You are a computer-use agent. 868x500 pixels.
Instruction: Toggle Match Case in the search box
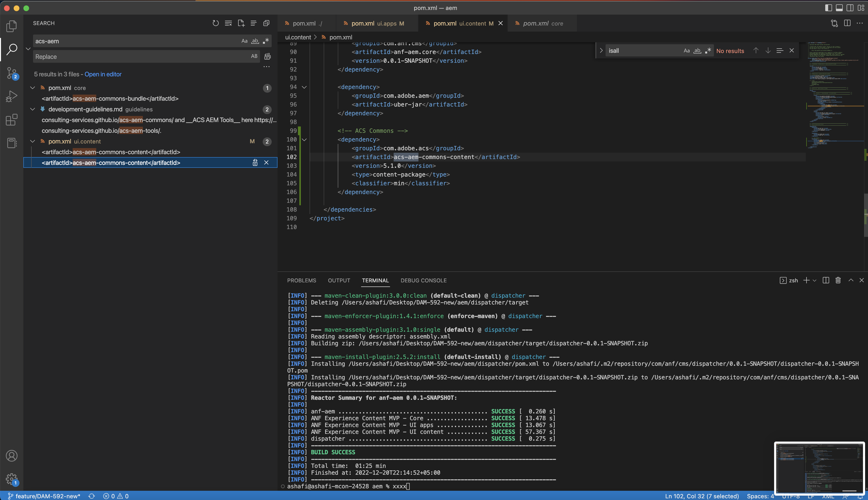tap(244, 41)
